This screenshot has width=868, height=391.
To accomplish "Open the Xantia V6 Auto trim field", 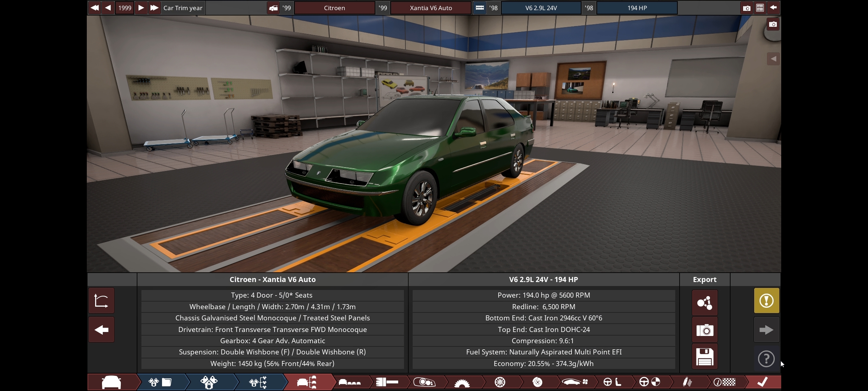I will click(x=431, y=8).
